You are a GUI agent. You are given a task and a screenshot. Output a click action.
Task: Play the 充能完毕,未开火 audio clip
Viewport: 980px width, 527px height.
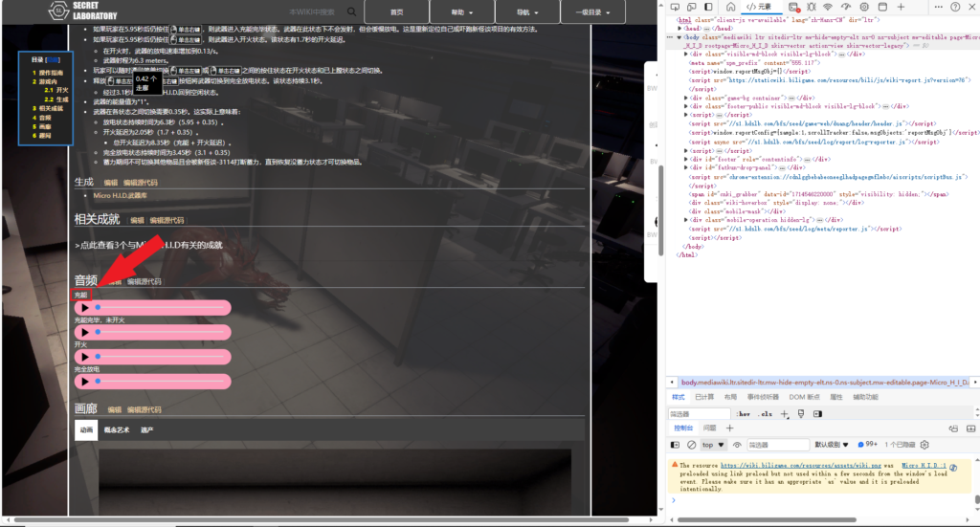(85, 332)
